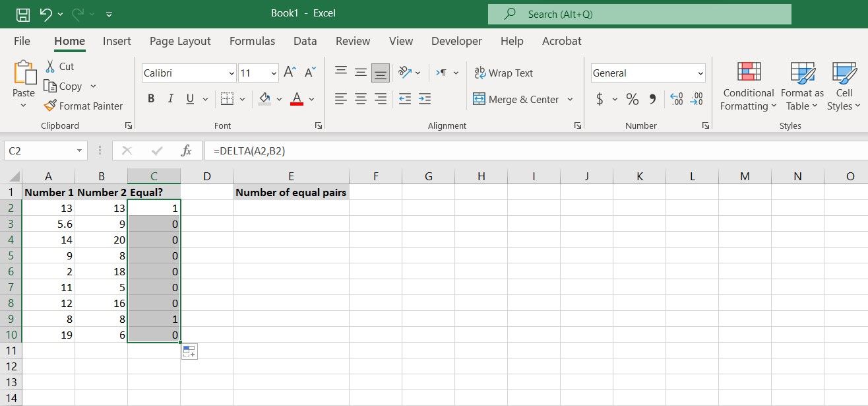868x406 pixels.
Task: Click Cell Styles button
Action: coord(844,86)
